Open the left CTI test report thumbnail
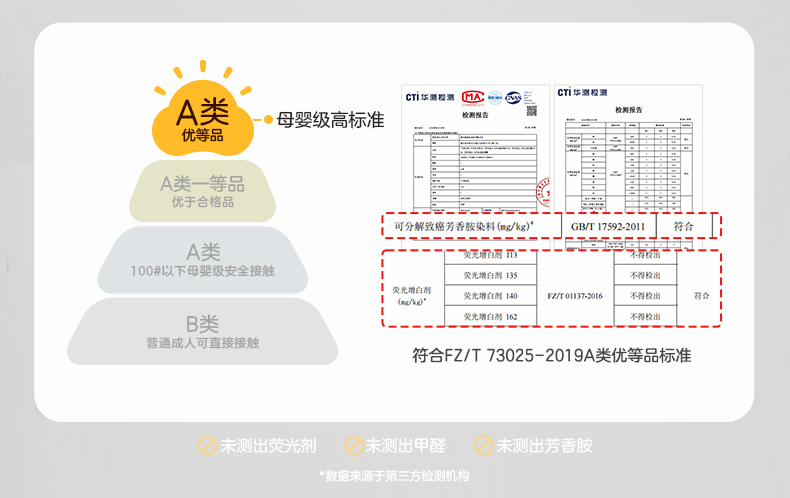This screenshot has width=790, height=498. pos(476,149)
